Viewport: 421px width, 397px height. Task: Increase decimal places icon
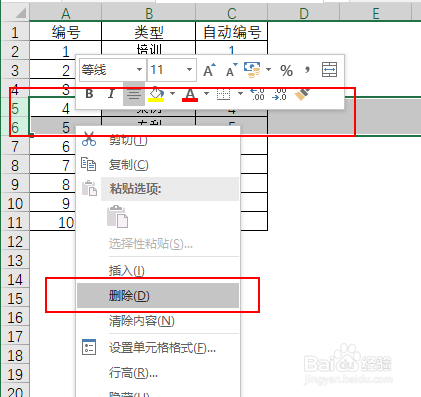click(257, 94)
